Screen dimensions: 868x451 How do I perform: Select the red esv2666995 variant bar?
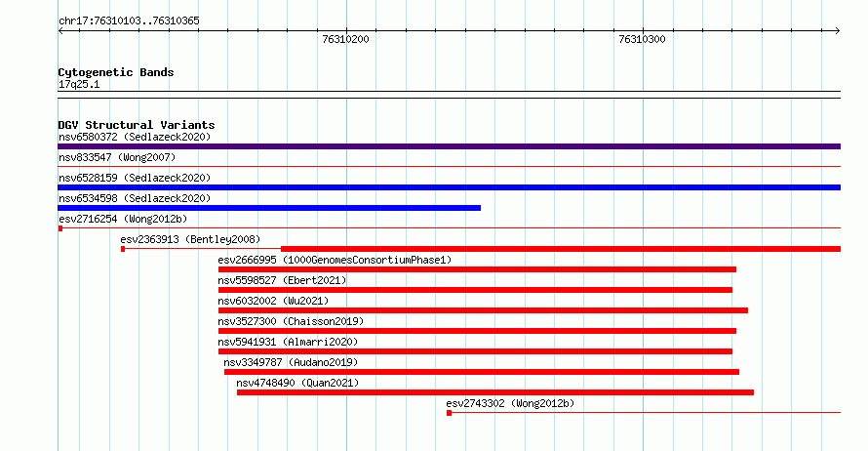[x=477, y=269]
